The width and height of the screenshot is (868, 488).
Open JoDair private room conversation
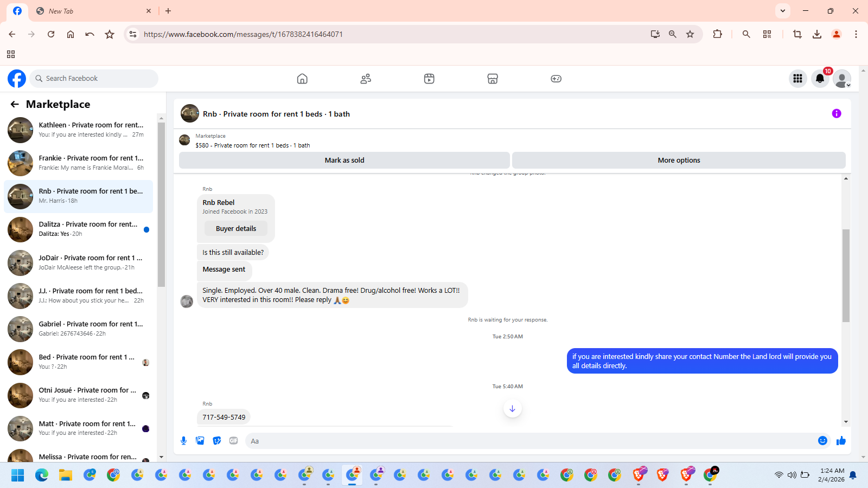pyautogui.click(x=79, y=263)
